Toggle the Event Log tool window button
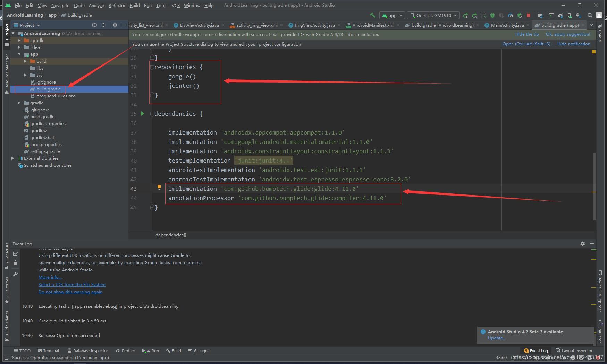Viewport: 607px width, 364px height. point(536,350)
